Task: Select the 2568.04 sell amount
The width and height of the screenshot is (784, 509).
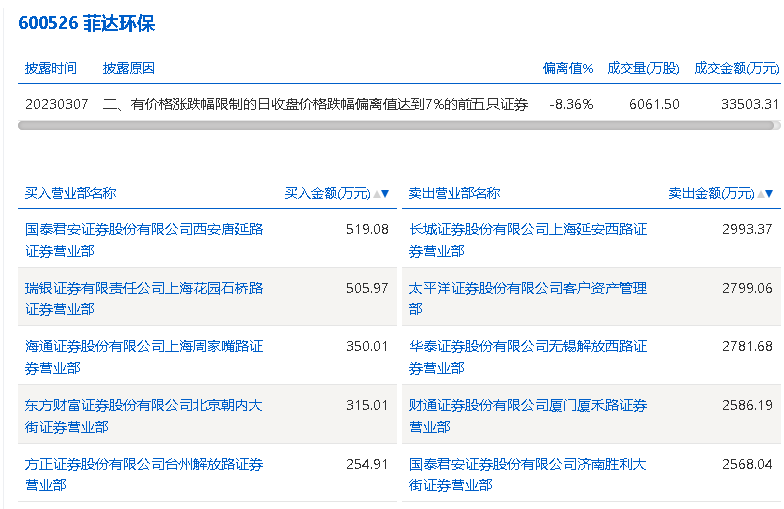Action: coord(747,464)
